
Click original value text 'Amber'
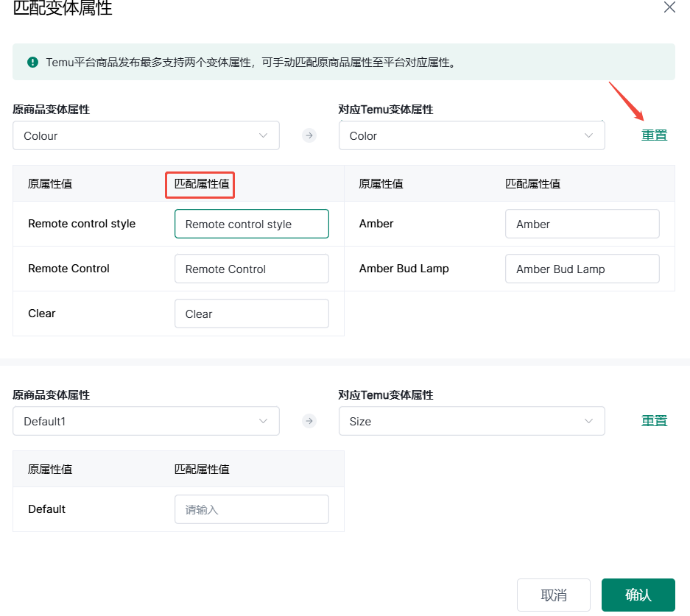point(376,224)
